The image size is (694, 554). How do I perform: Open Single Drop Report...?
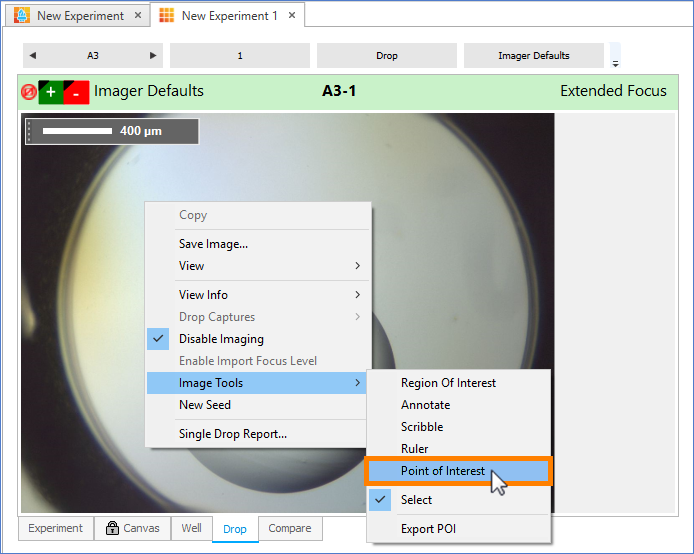pos(258,434)
